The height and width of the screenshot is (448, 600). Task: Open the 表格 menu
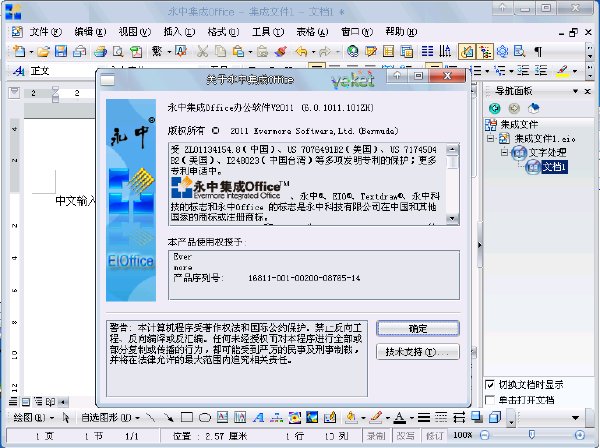[x=312, y=32]
